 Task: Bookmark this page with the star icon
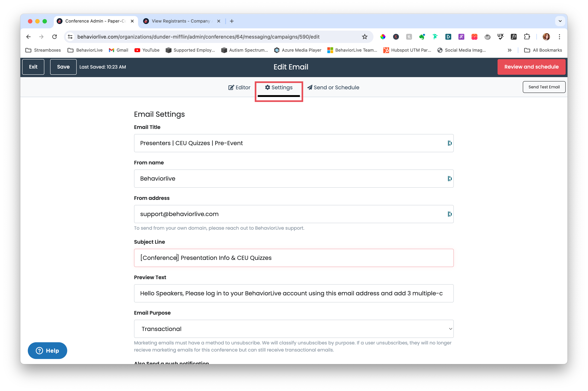point(365,37)
